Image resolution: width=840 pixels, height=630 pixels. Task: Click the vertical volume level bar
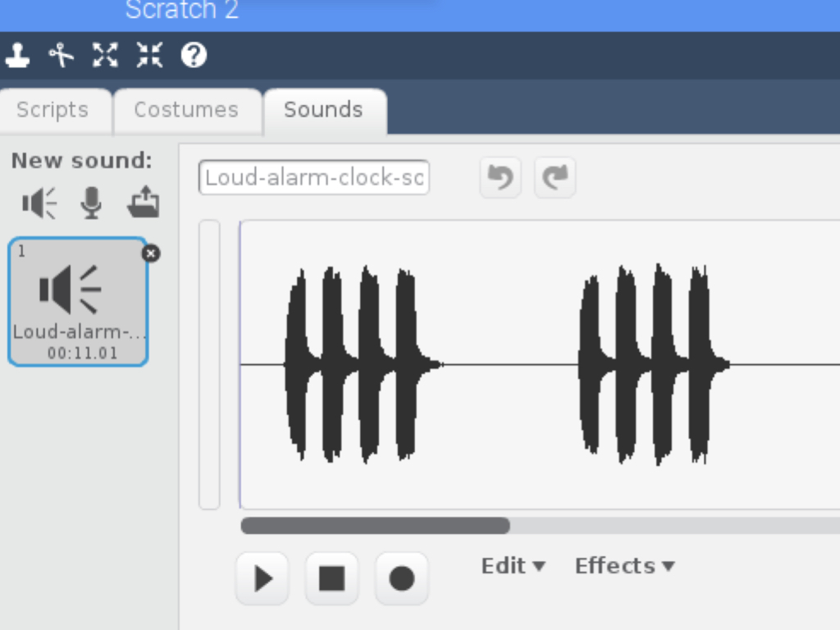coord(209,364)
